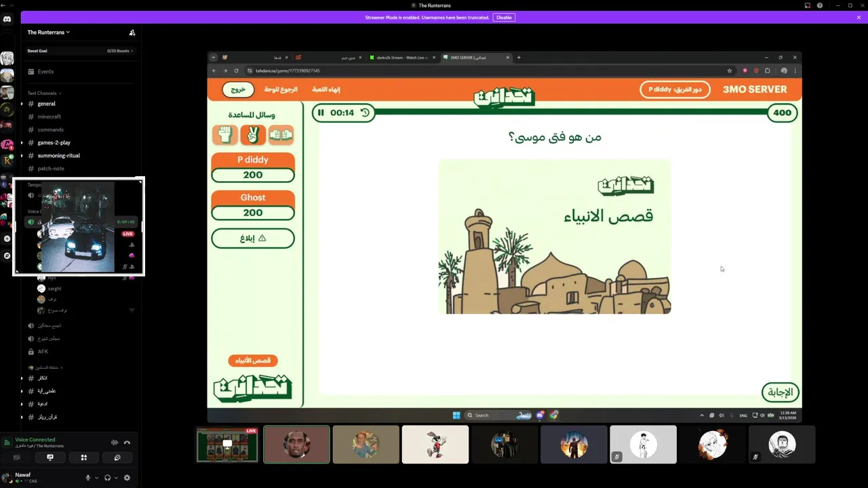This screenshot has height=488, width=868.
Task: Open The Runterrans server dropdown
Action: coord(48,33)
